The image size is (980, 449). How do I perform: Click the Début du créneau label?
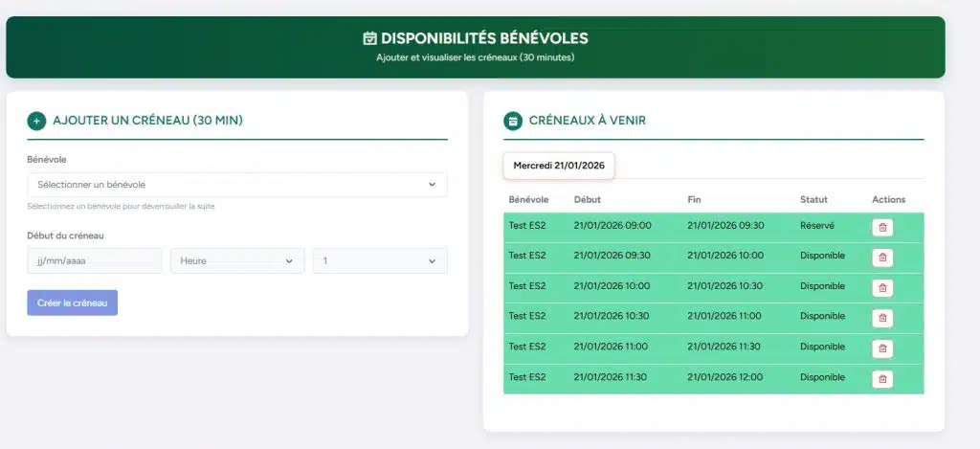(x=66, y=236)
